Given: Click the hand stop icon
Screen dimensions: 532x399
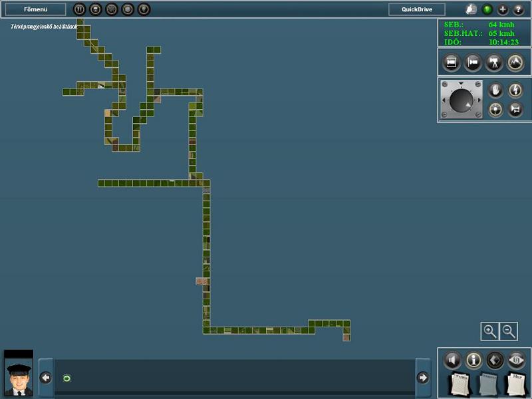Looking at the screenshot, I should [x=495, y=90].
